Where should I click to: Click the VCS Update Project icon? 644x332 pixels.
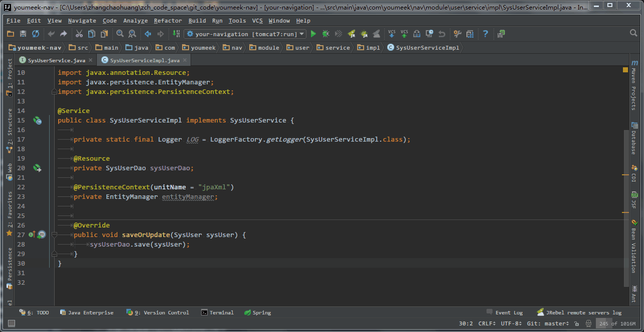(392, 34)
